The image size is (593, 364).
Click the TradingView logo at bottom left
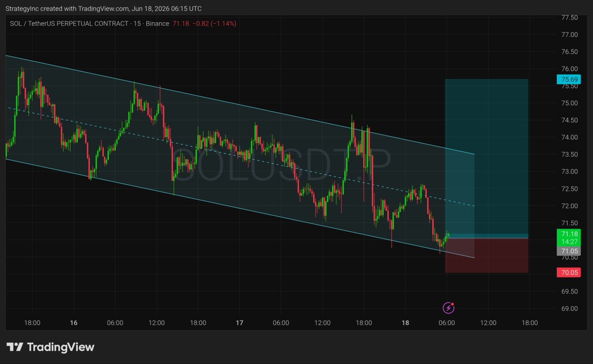(x=50, y=347)
